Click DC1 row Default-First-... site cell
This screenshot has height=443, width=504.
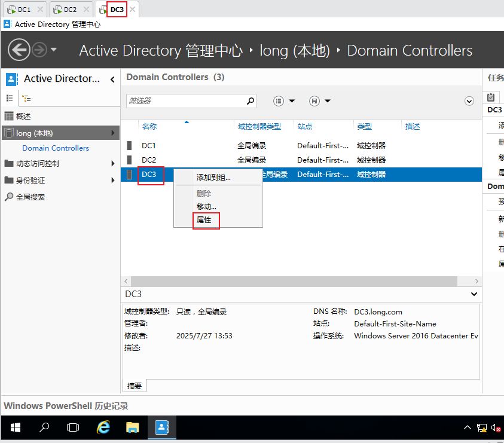pos(323,146)
